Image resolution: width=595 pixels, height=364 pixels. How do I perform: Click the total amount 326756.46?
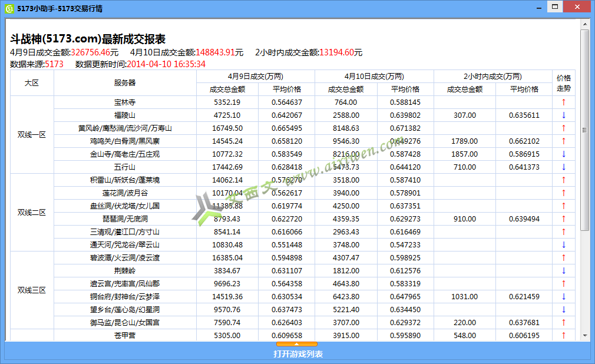click(90, 52)
